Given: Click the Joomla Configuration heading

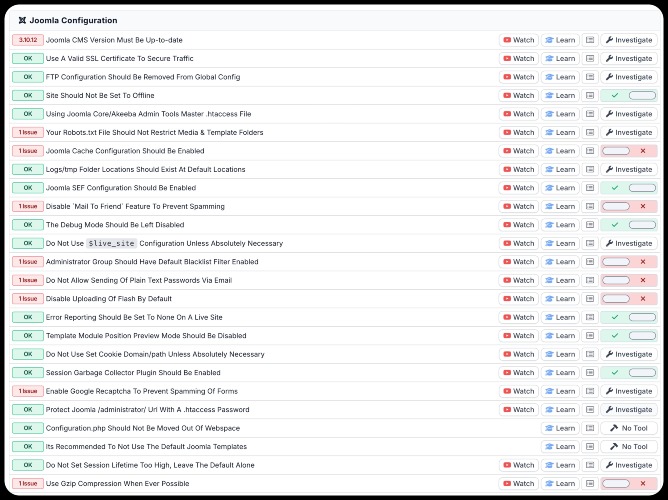Looking at the screenshot, I should (x=73, y=20).
